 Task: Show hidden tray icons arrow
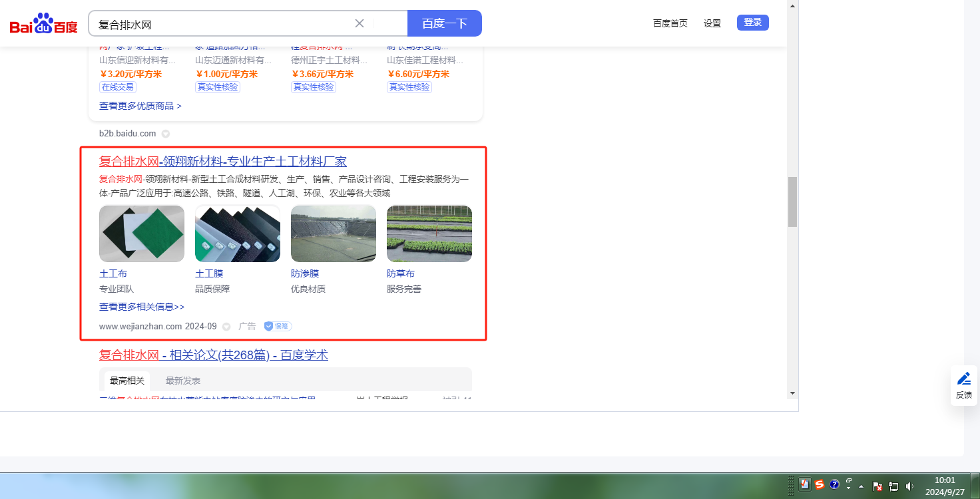point(861,486)
